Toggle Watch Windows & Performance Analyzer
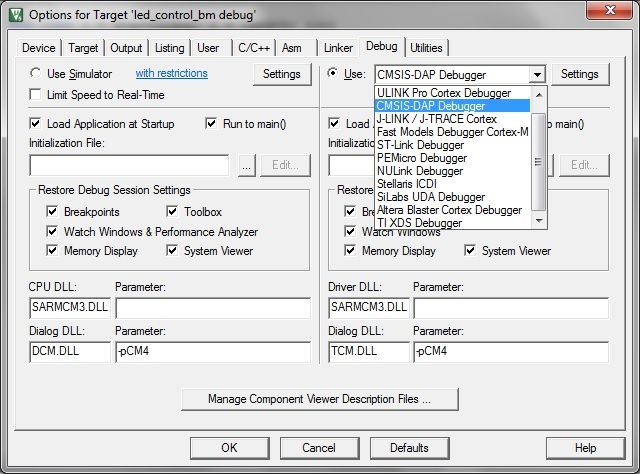Screen dimensions: 640x474 click(52, 231)
